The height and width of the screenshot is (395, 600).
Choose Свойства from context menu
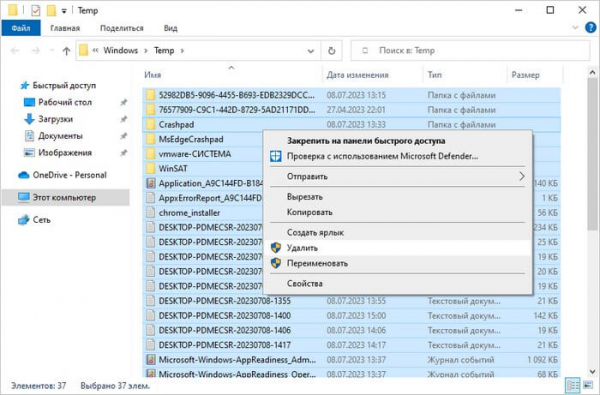(398, 284)
